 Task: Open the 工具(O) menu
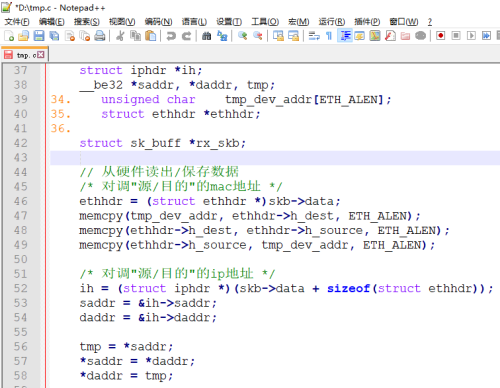(x=265, y=22)
